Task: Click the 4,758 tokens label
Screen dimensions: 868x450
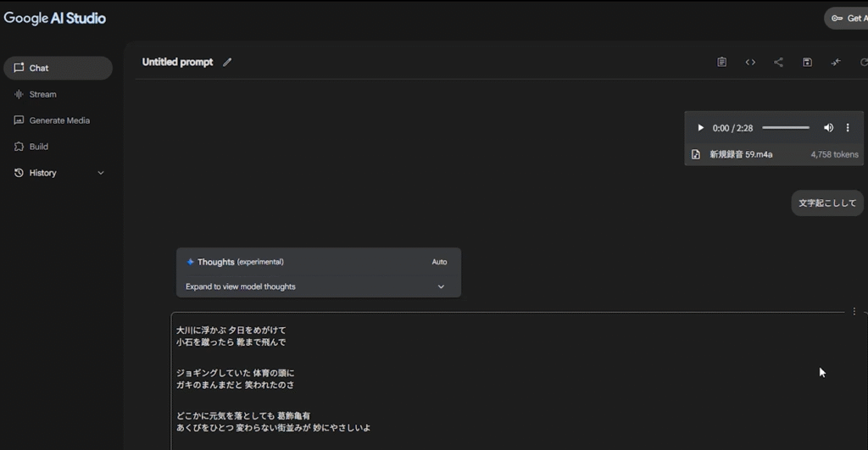Action: pyautogui.click(x=834, y=154)
